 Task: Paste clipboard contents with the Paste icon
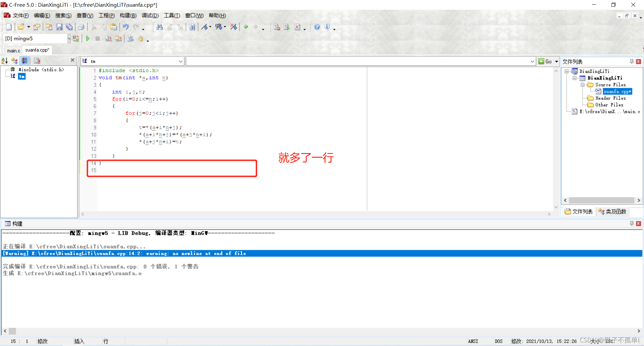[x=114, y=27]
